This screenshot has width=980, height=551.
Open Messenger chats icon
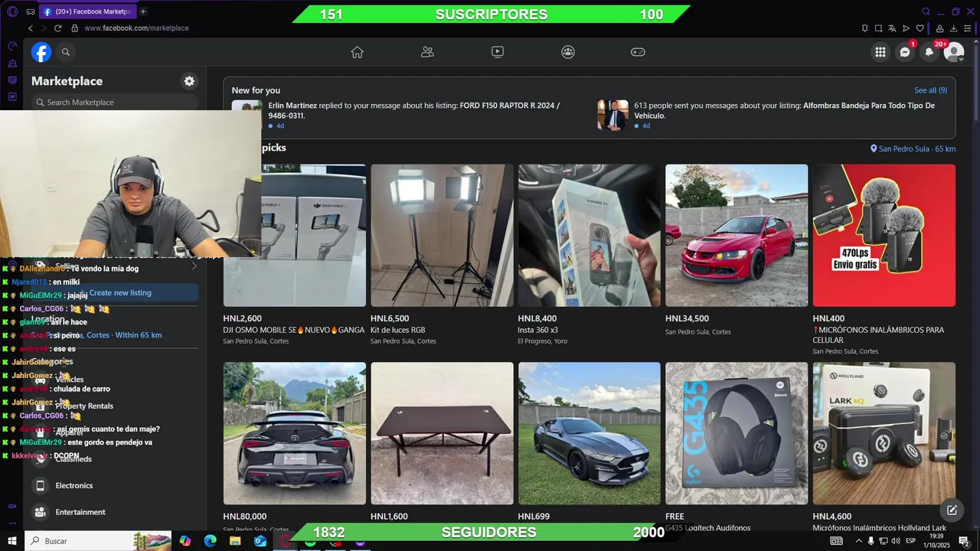(905, 52)
